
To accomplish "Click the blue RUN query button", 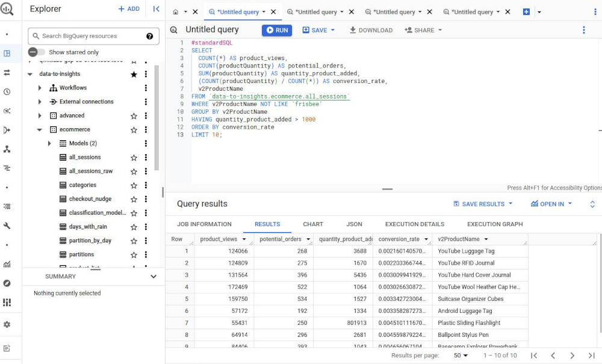I will [x=276, y=30].
